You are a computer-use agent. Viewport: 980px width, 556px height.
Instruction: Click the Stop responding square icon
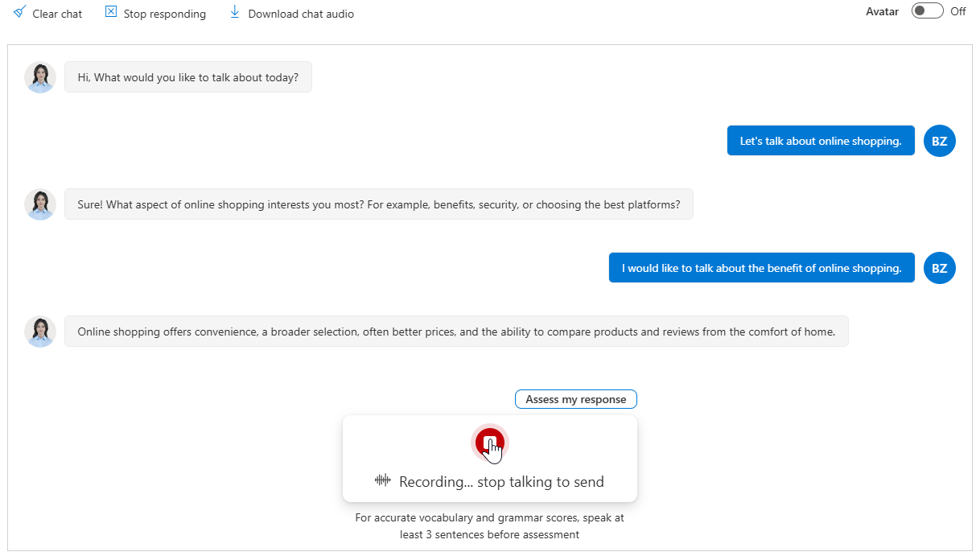click(111, 13)
